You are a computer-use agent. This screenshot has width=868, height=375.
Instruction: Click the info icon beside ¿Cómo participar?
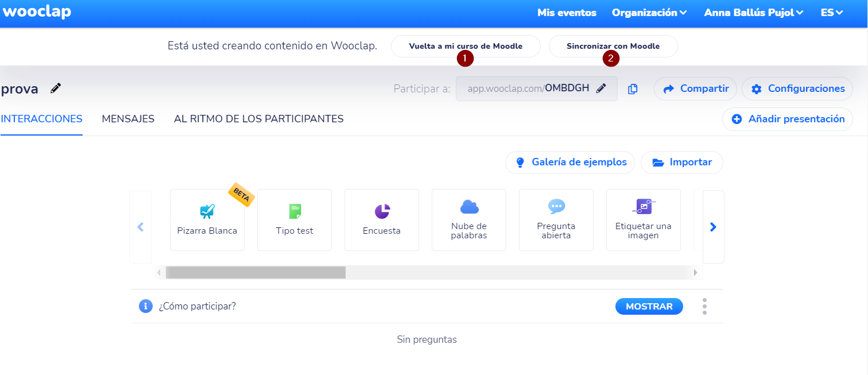pos(146,306)
